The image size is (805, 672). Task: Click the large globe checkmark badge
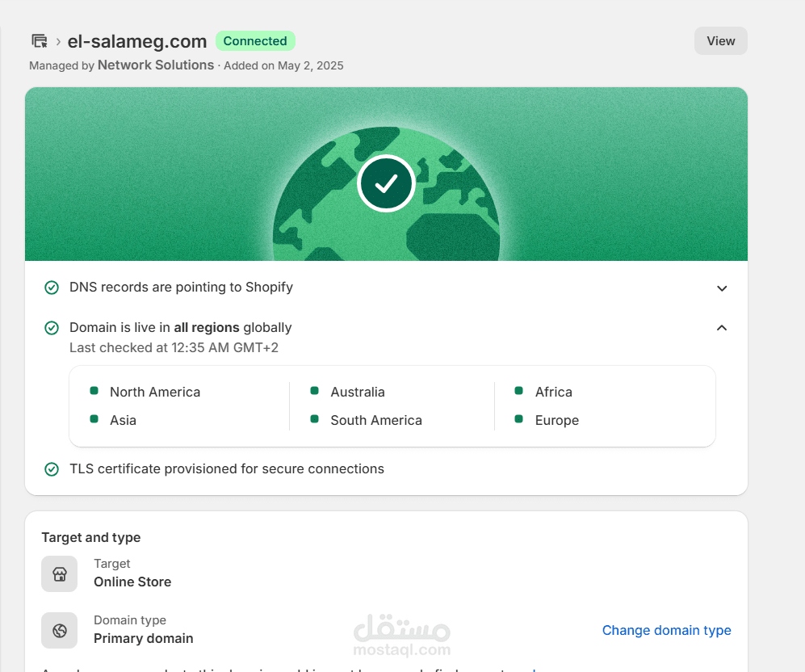[x=386, y=183]
